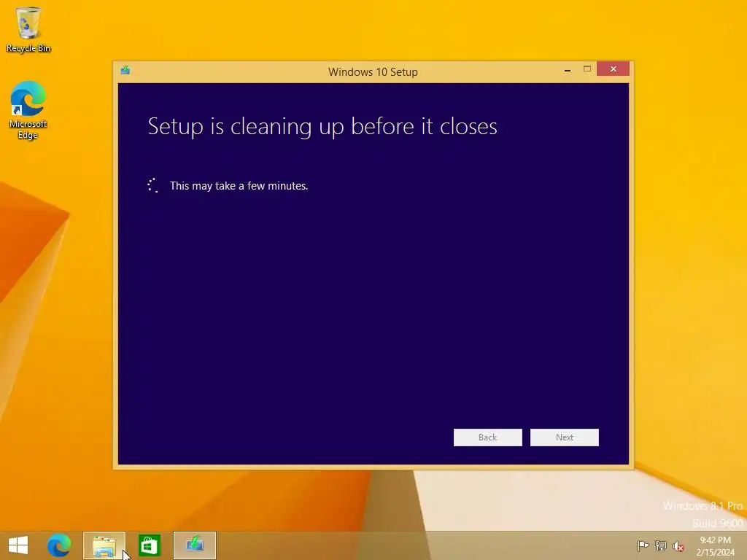Click the Windows Start button
The image size is (747, 560).
[18, 545]
